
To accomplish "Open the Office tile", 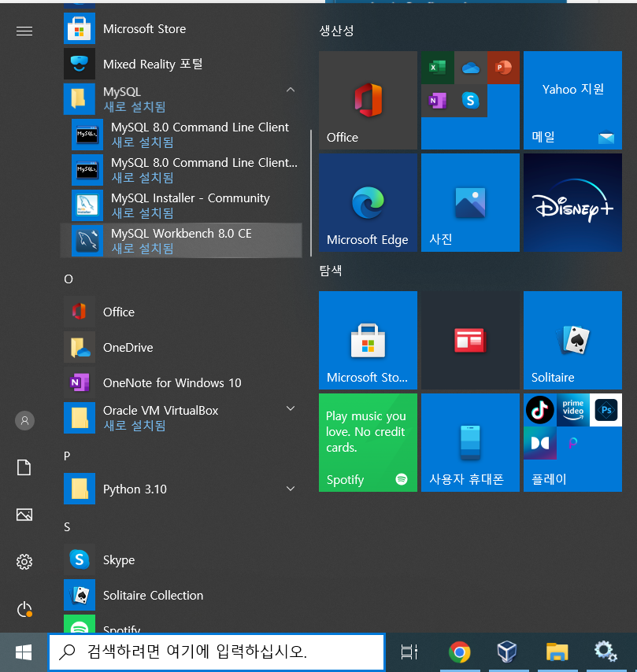I will coord(368,100).
